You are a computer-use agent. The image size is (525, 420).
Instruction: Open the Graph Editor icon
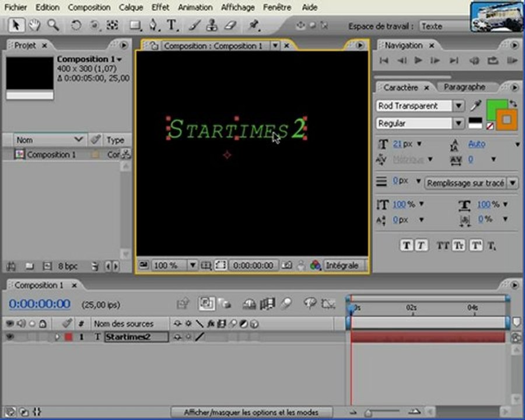coord(328,304)
